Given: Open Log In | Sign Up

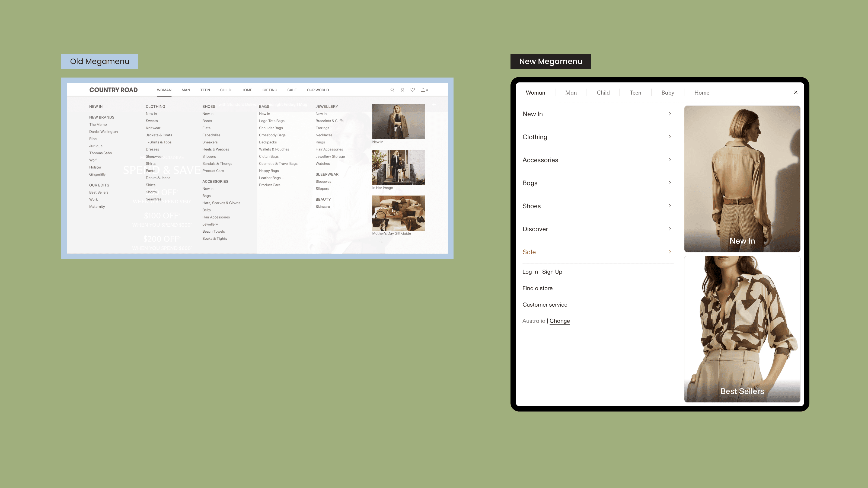Looking at the screenshot, I should [x=542, y=272].
